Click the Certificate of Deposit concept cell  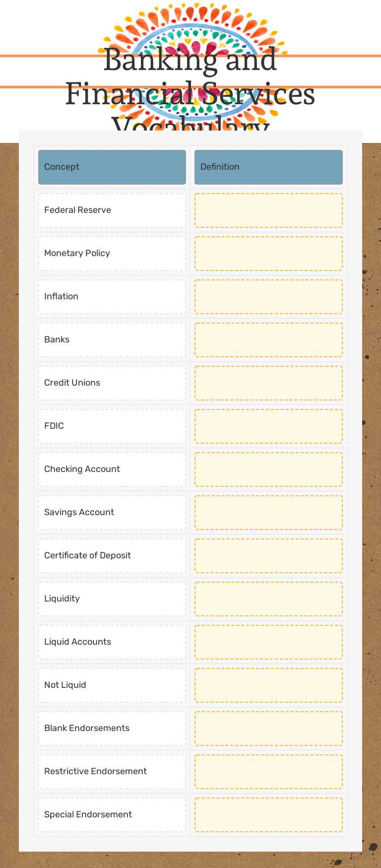click(112, 556)
